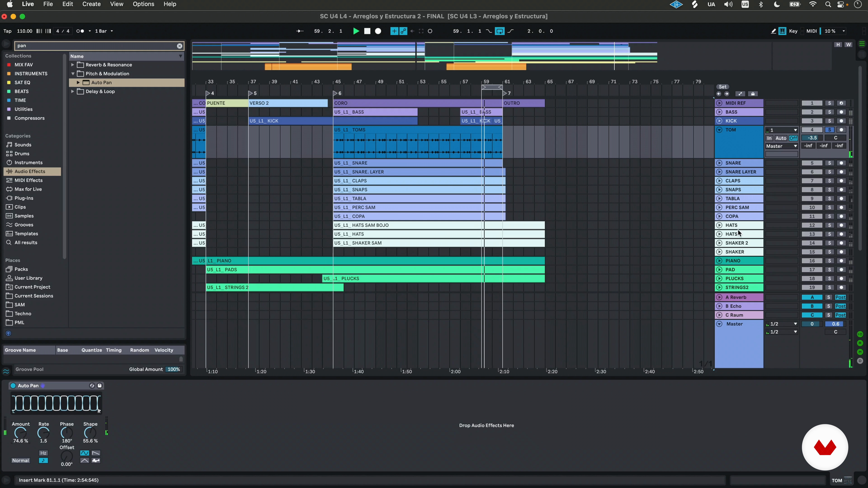868x488 pixels.
Task: Solo the KICK track
Action: (x=830, y=121)
